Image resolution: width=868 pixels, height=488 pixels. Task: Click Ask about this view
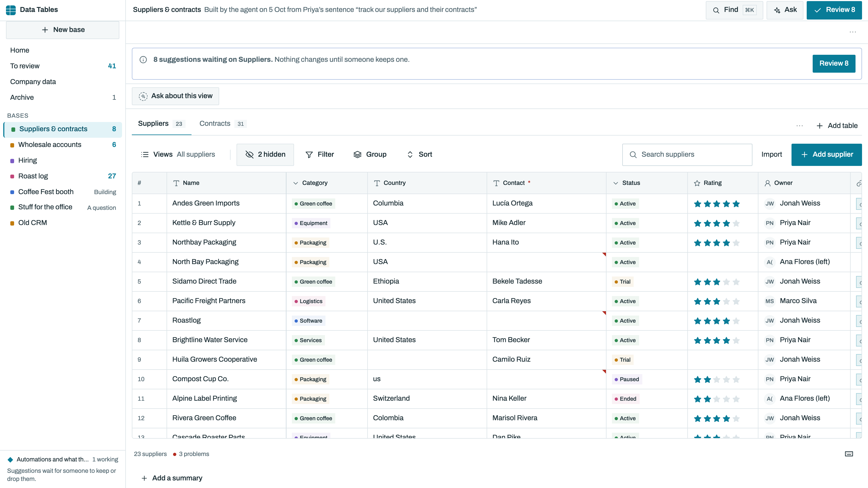[175, 96]
